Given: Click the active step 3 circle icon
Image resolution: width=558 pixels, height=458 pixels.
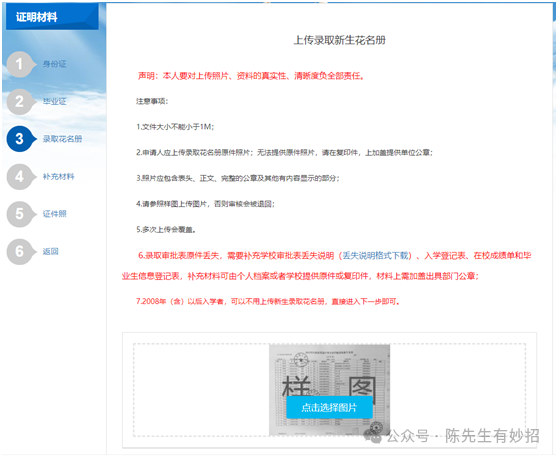Looking at the screenshot, I should click(20, 139).
